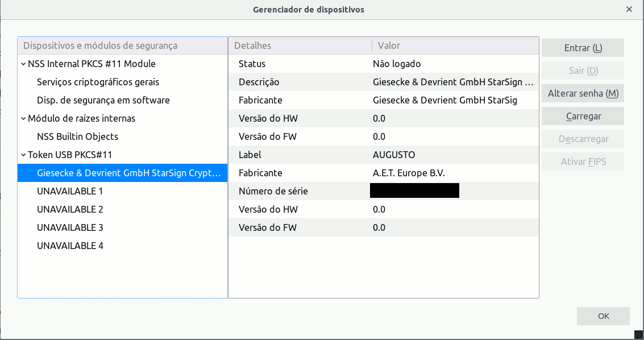
Task: Collapse the Módulo de raízes internas node
Action: (x=23, y=119)
